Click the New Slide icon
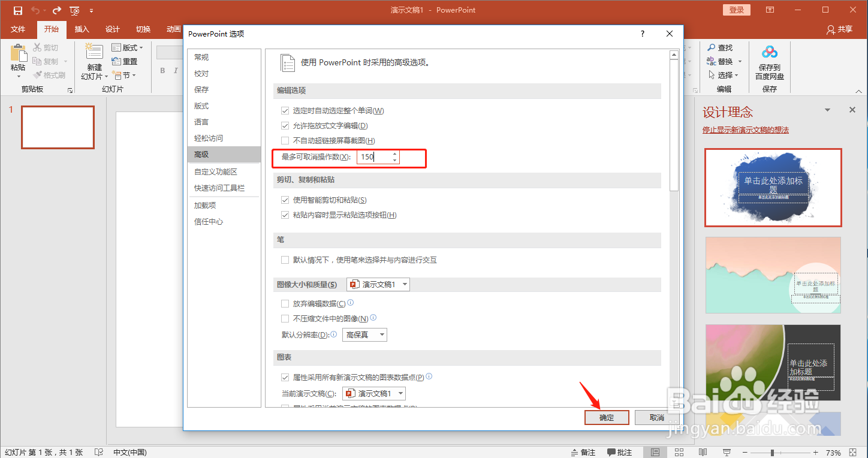 click(94, 52)
